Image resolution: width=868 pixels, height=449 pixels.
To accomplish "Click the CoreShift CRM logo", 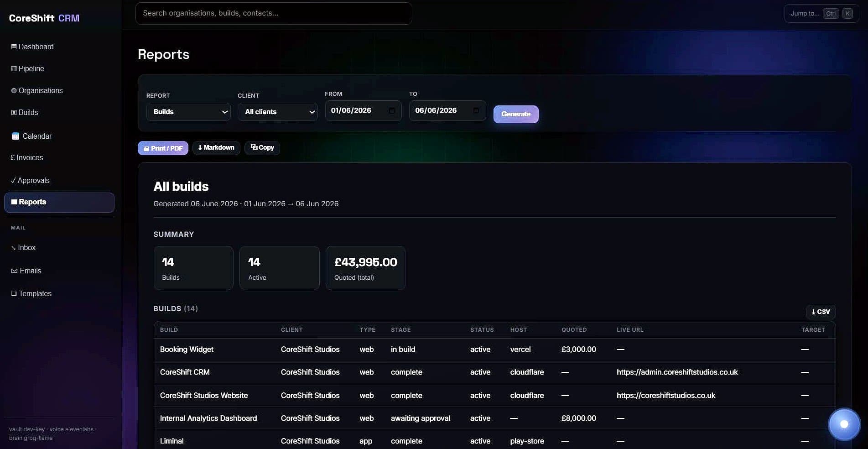I will [44, 18].
